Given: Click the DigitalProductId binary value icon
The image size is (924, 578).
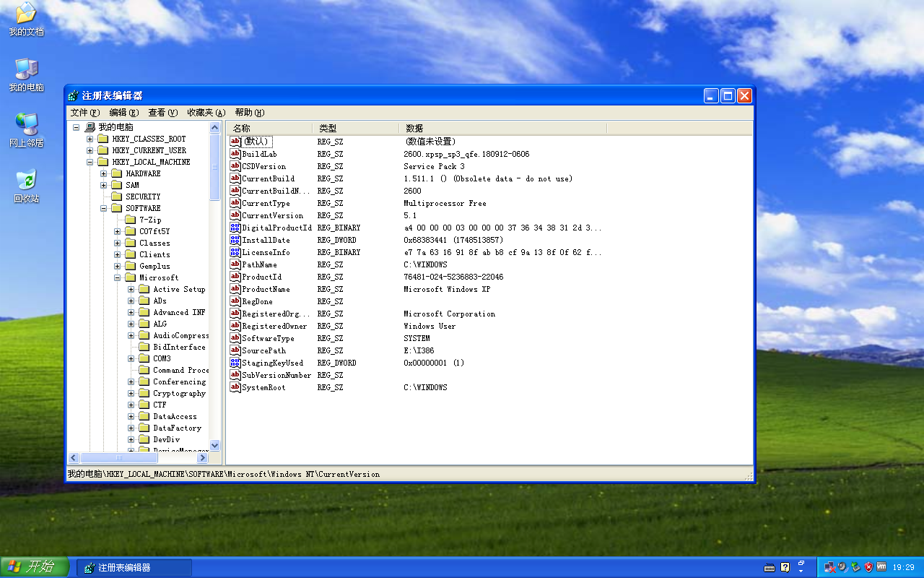Looking at the screenshot, I should [235, 228].
